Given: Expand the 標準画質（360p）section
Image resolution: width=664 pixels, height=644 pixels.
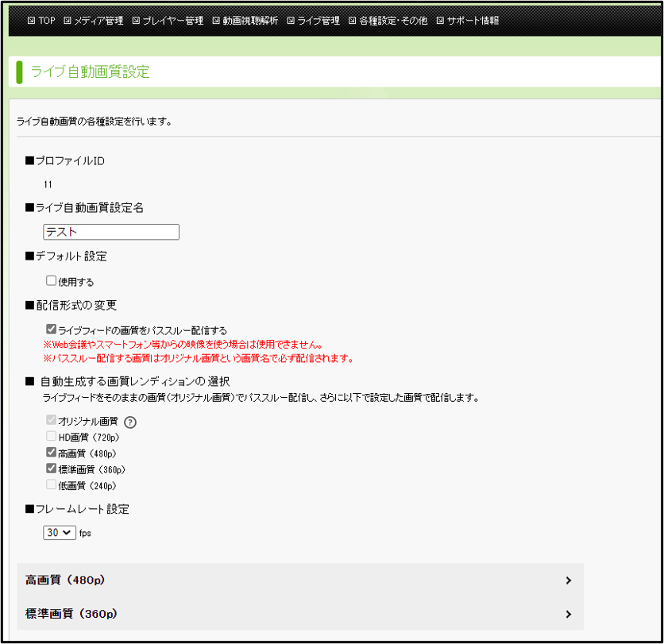Looking at the screenshot, I should tap(299, 614).
